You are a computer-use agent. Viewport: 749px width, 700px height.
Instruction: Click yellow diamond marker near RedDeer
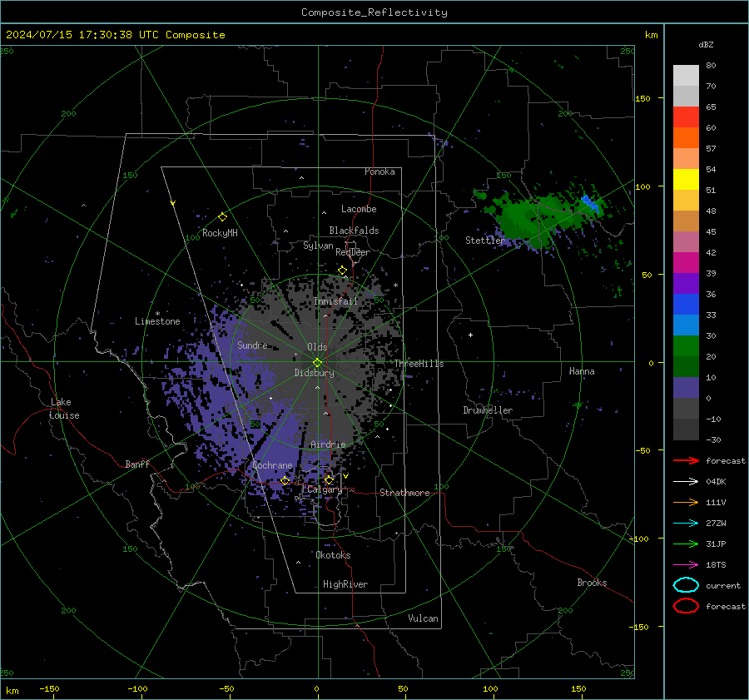click(342, 271)
